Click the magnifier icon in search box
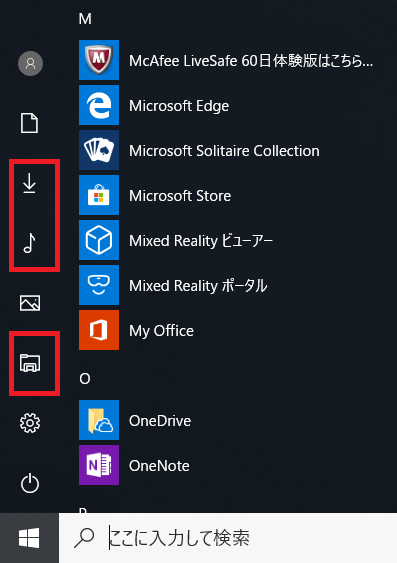Screen dimensions: 397x563 [84, 538]
